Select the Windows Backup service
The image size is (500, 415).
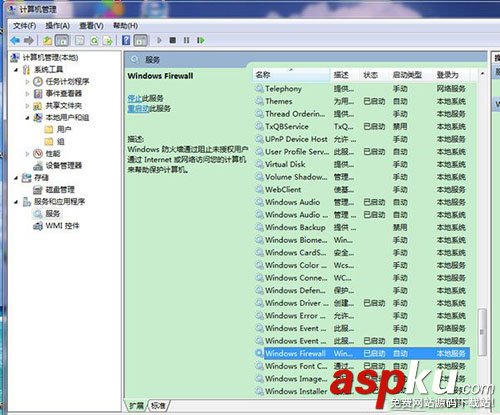[x=362, y=227]
